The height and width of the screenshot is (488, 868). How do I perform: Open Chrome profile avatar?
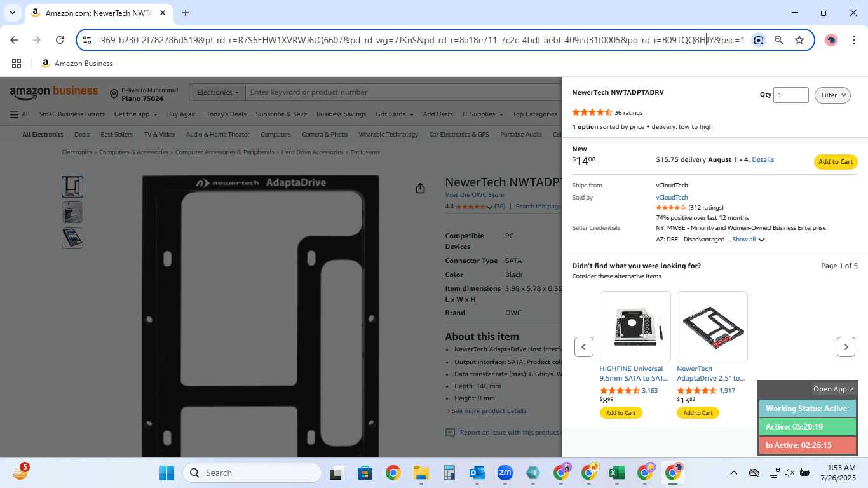831,40
